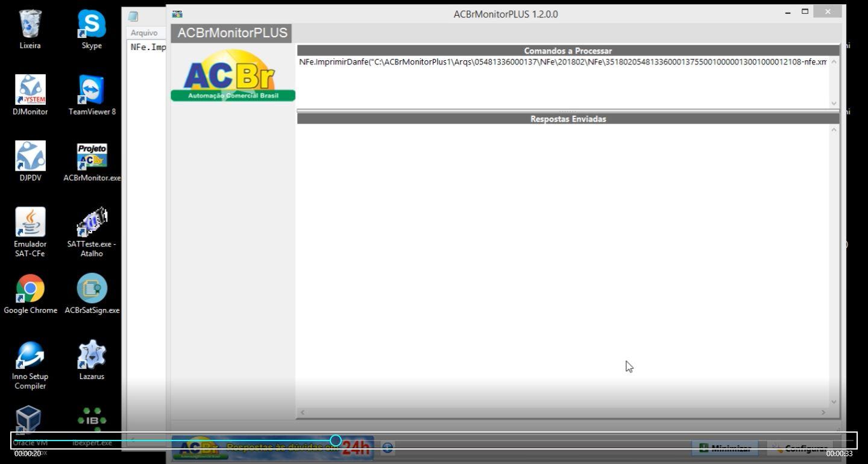Launch Google Chrome from desktop
This screenshot has height=464, width=868.
(x=30, y=294)
